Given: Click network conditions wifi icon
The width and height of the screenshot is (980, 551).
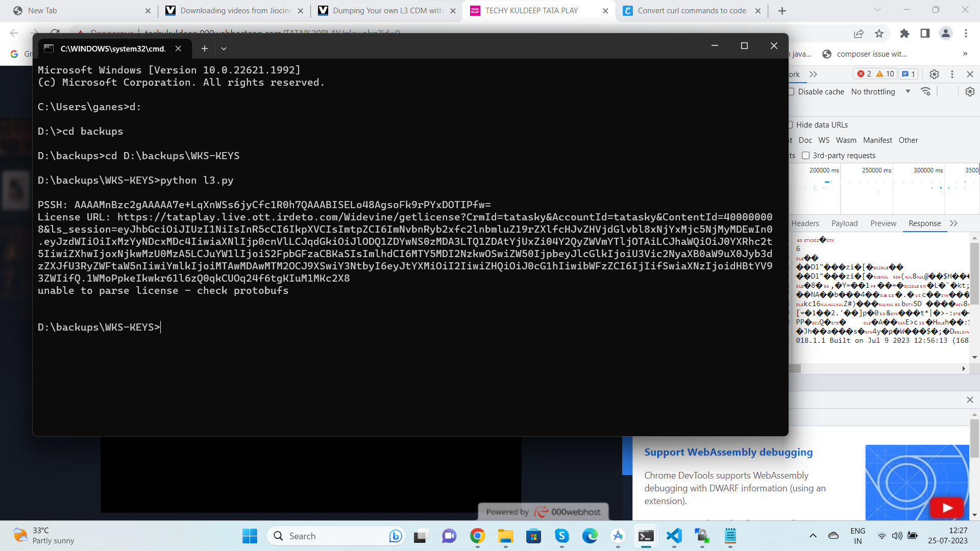Looking at the screenshot, I should (x=925, y=92).
